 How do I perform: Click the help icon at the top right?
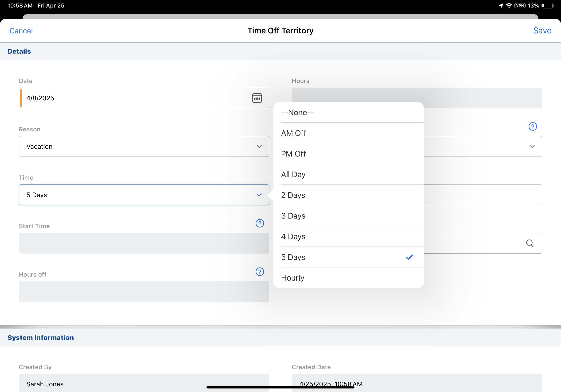point(532,126)
